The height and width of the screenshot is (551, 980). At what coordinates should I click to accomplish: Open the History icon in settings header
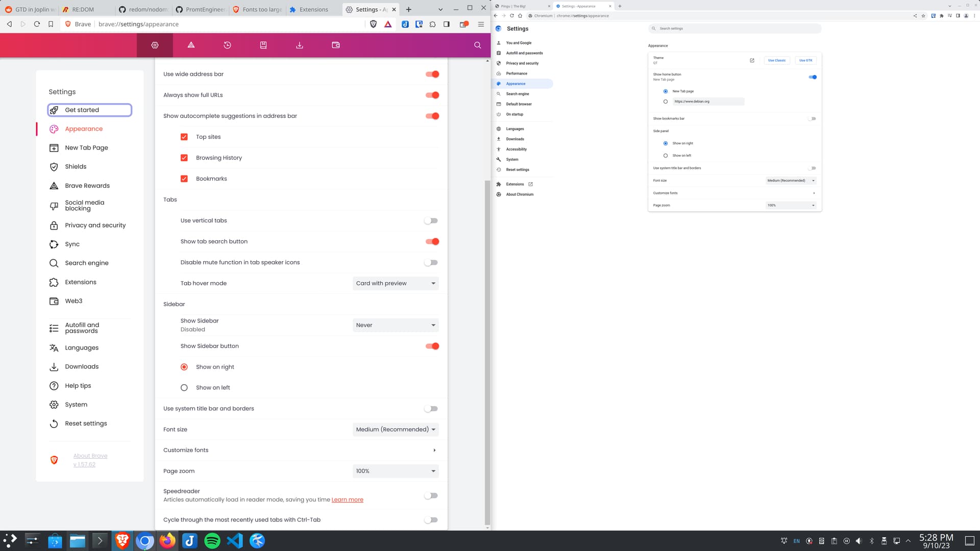227,45
